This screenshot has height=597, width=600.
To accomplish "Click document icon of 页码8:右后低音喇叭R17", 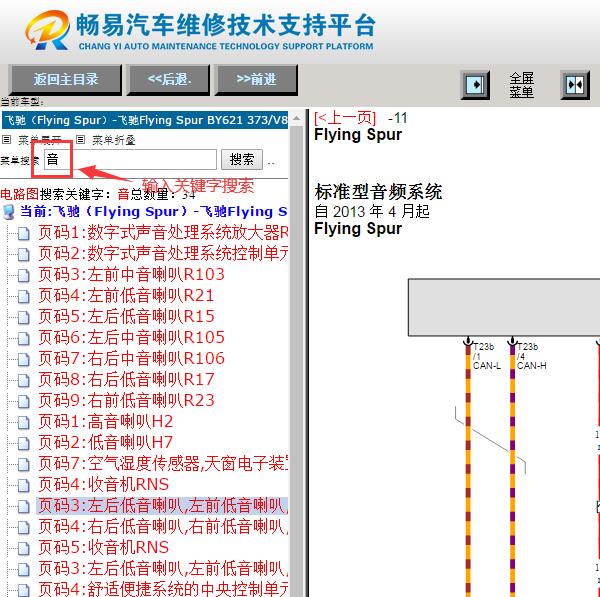I will coord(23,380).
